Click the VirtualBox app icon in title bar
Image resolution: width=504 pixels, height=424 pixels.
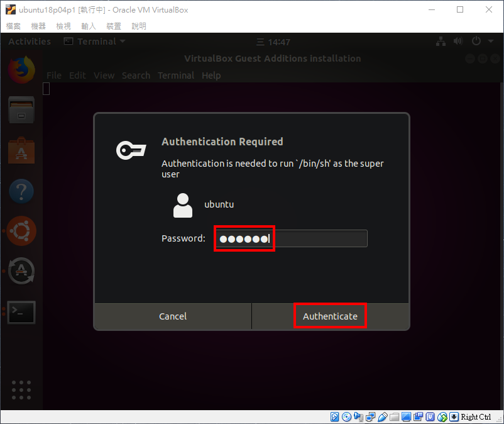[x=11, y=9]
